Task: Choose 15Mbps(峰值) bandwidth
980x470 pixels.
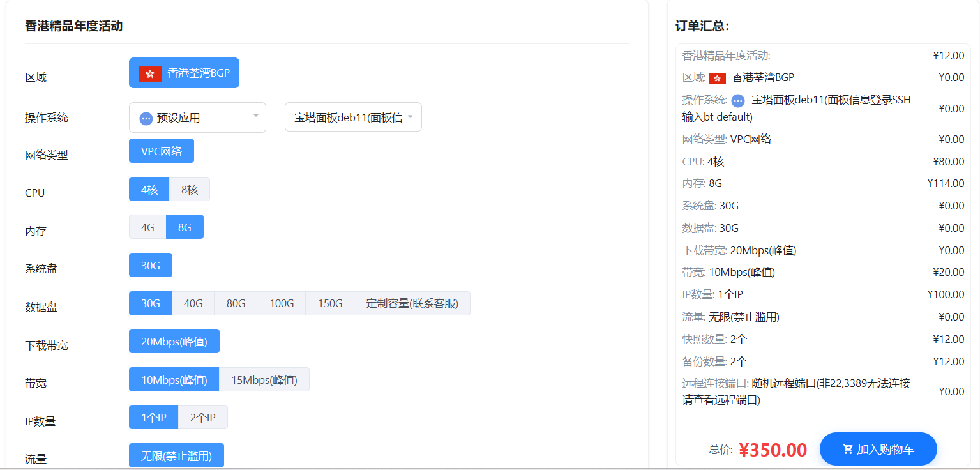Action: click(x=264, y=379)
